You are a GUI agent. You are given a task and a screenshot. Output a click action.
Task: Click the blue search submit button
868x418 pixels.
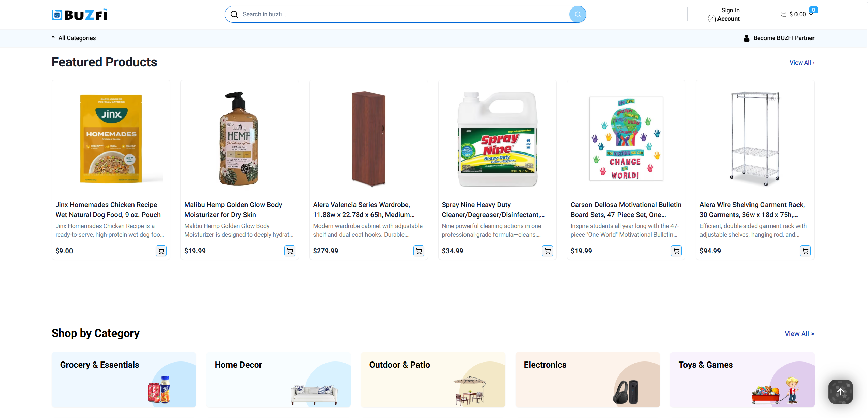(x=578, y=14)
